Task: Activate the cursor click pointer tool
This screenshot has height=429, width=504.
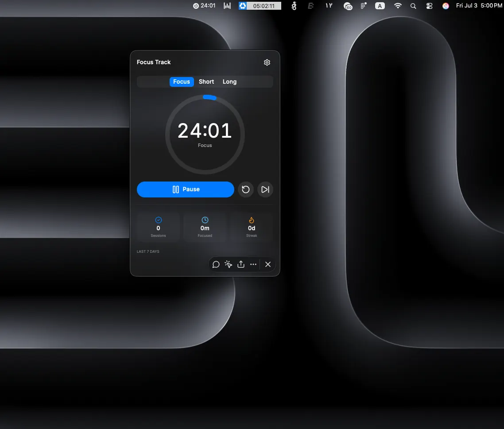Action: pos(228,264)
